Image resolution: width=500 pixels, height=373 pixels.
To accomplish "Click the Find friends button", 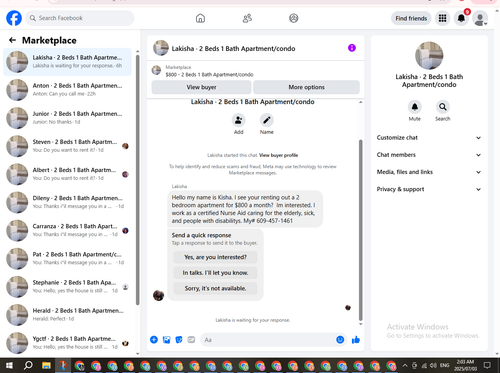I will (411, 18).
